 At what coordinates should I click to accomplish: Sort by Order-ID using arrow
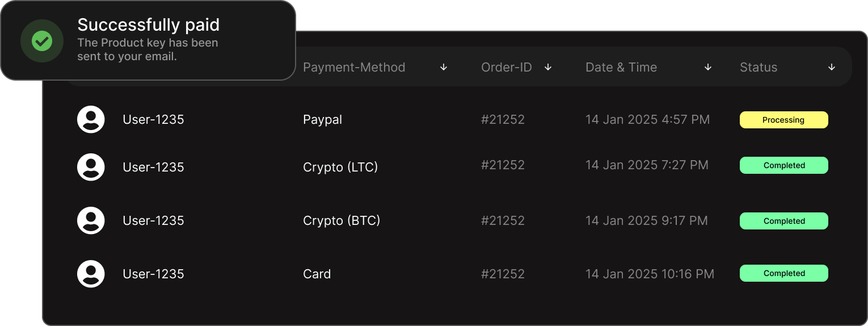548,67
